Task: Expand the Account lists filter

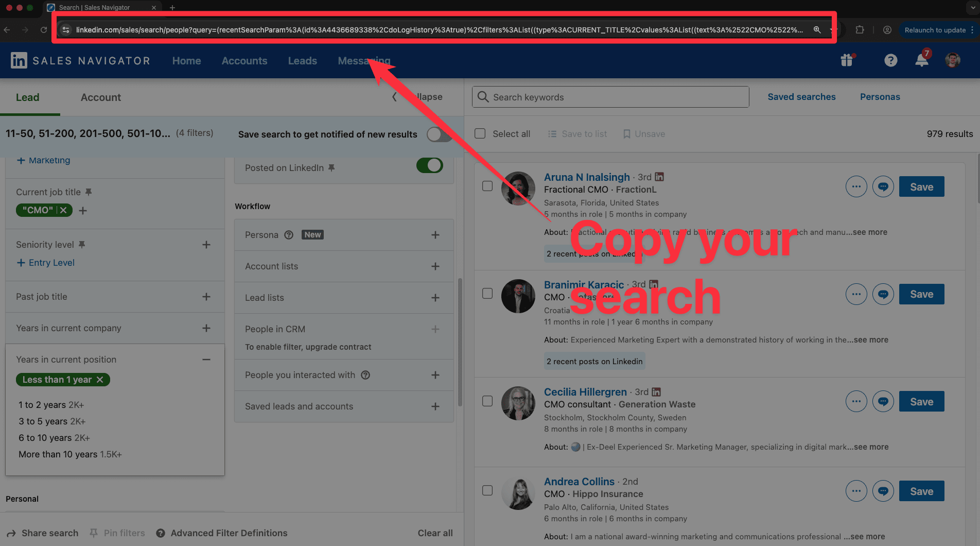Action: 435,266
